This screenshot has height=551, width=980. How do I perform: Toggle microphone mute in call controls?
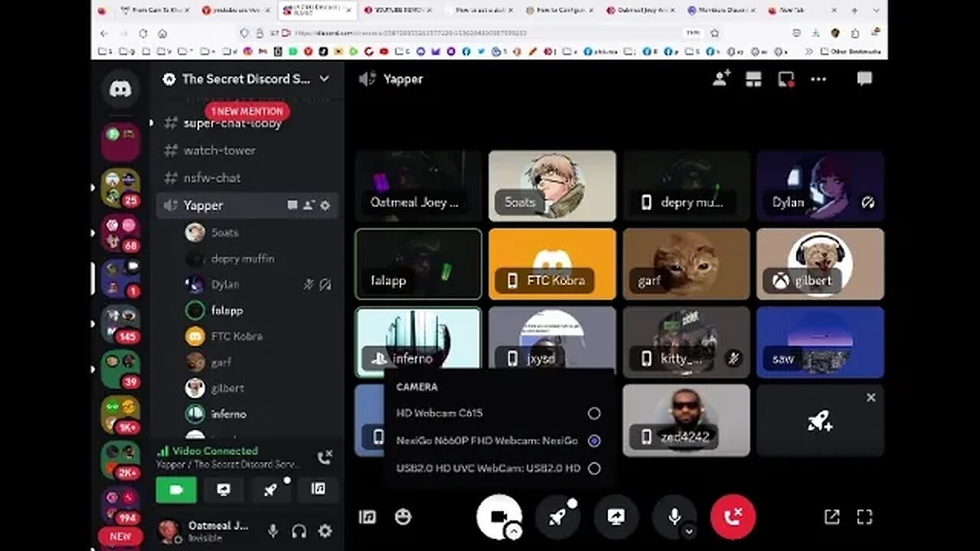point(675,517)
